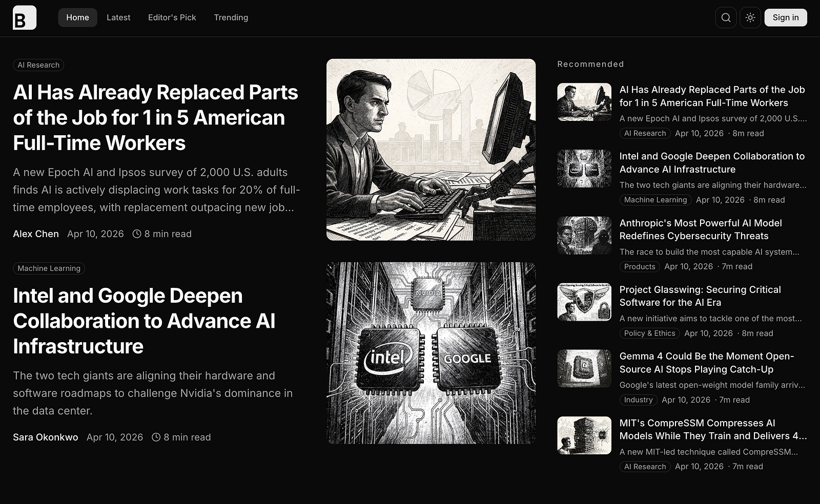Click the Policy & Ethics tag
This screenshot has width=820, height=504.
pos(649,333)
